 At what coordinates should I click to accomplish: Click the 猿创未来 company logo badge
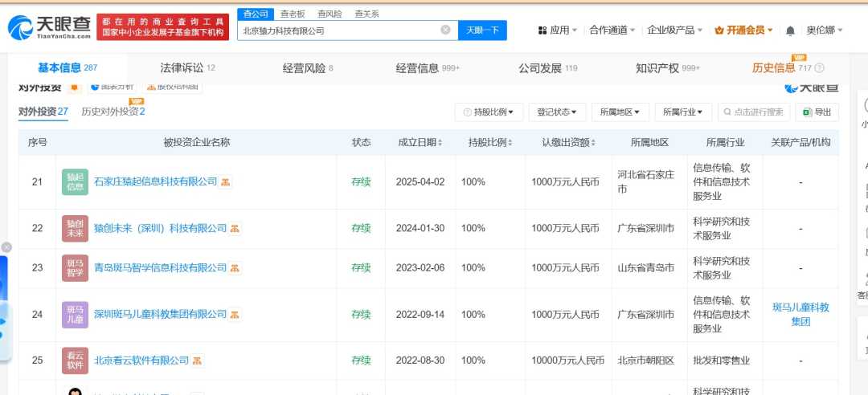75,229
